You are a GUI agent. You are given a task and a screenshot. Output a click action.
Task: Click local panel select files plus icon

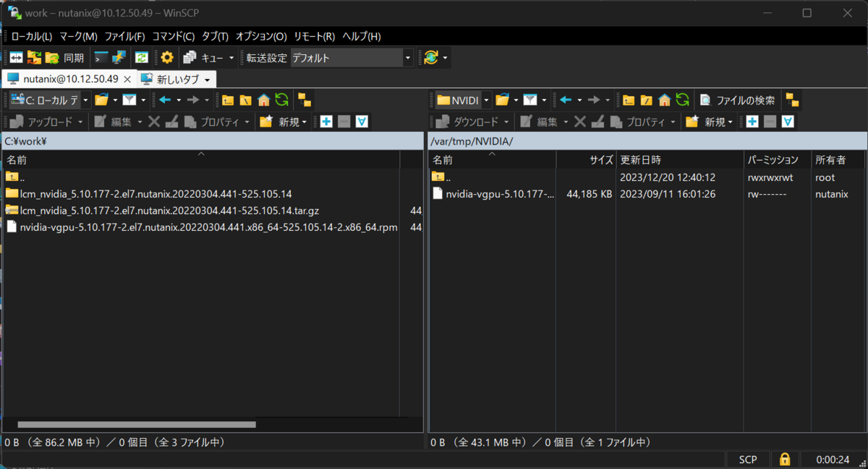pyautogui.click(x=326, y=122)
